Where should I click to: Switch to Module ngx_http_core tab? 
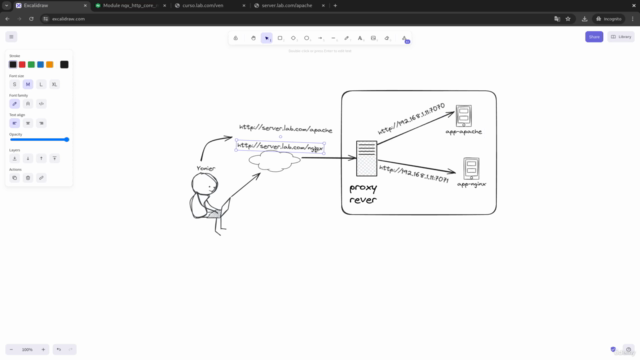click(130, 6)
